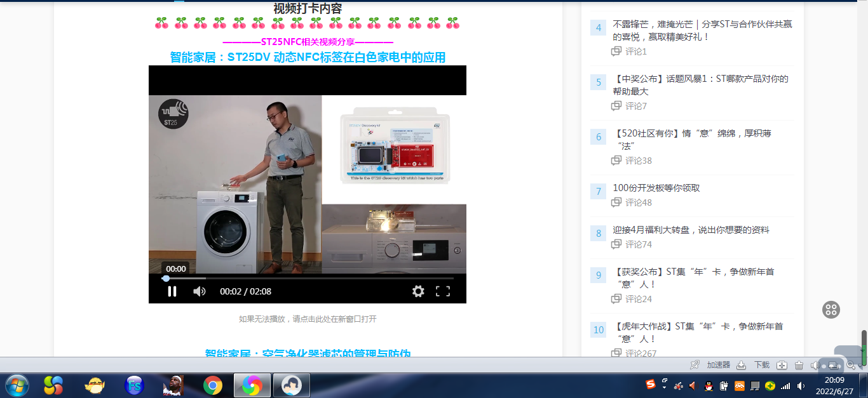
Task: Click comment icon beside 评论38
Action: (x=616, y=161)
